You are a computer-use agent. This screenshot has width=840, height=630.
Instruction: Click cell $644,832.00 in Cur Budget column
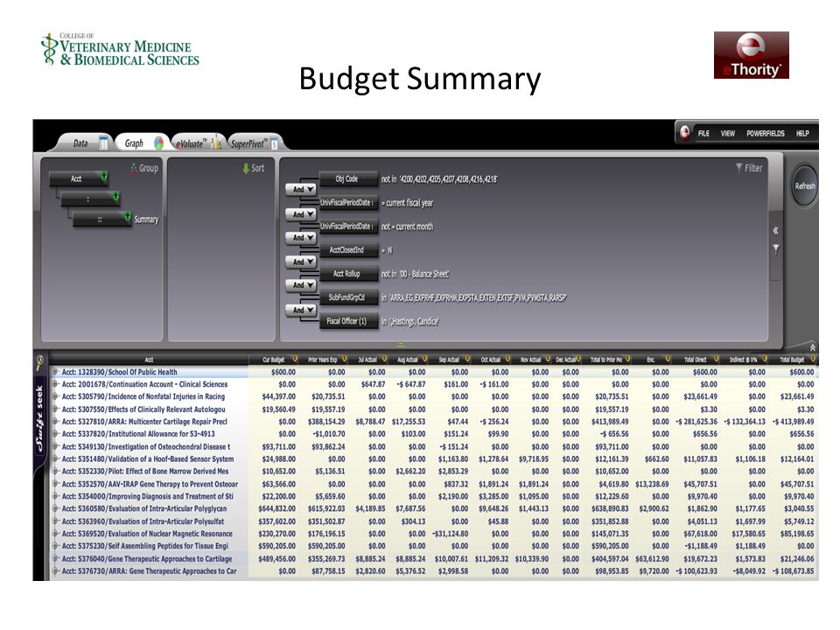(x=277, y=508)
